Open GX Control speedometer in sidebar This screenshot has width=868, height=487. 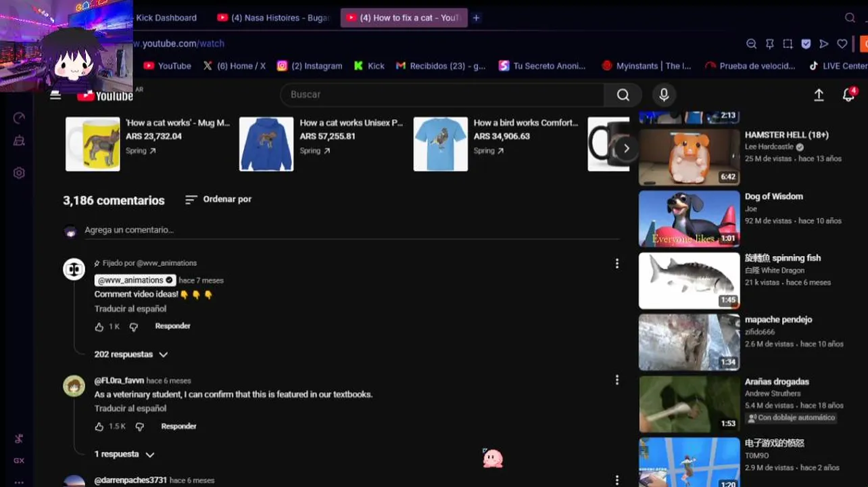[x=19, y=118]
